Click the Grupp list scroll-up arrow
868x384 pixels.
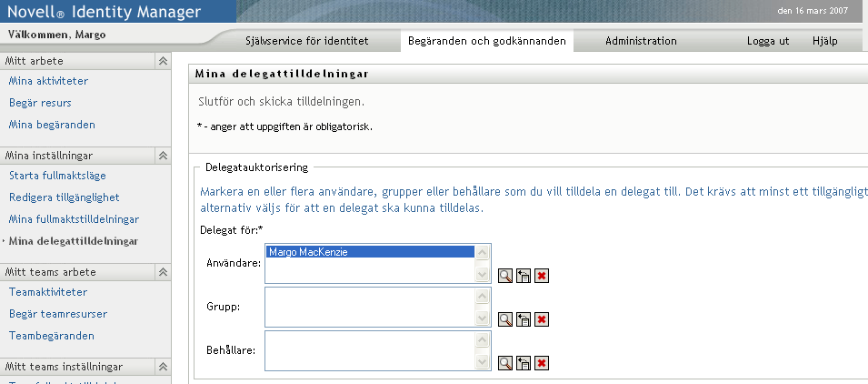pos(482,297)
